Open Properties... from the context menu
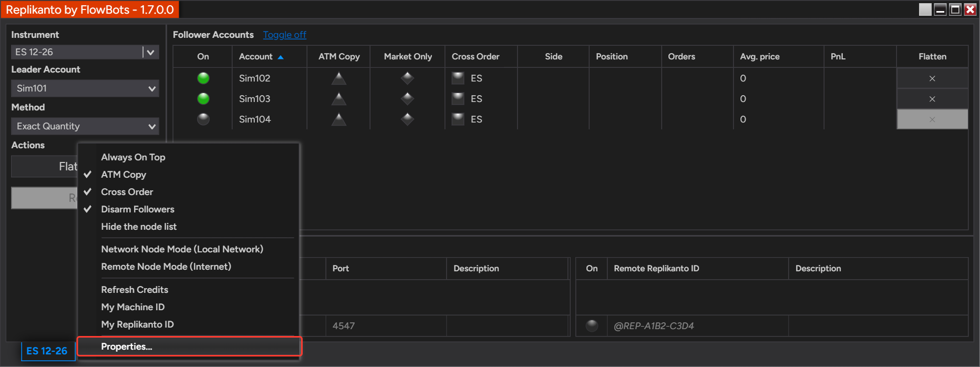 (189, 346)
